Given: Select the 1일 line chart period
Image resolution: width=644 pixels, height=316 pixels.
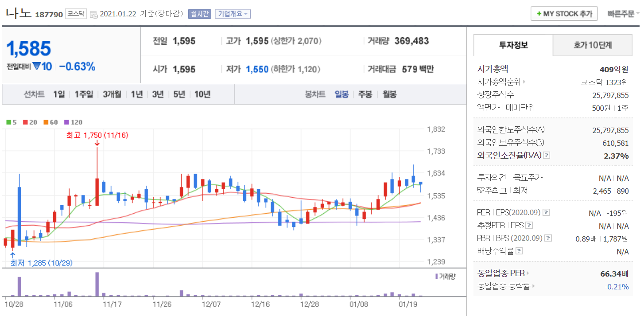Looking at the screenshot, I should (x=58, y=94).
